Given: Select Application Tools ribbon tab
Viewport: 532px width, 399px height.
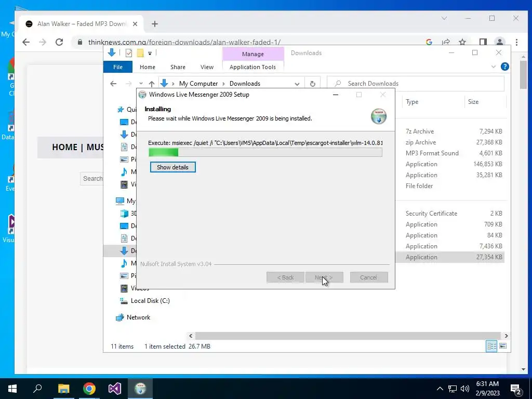Looking at the screenshot, I should [x=253, y=67].
